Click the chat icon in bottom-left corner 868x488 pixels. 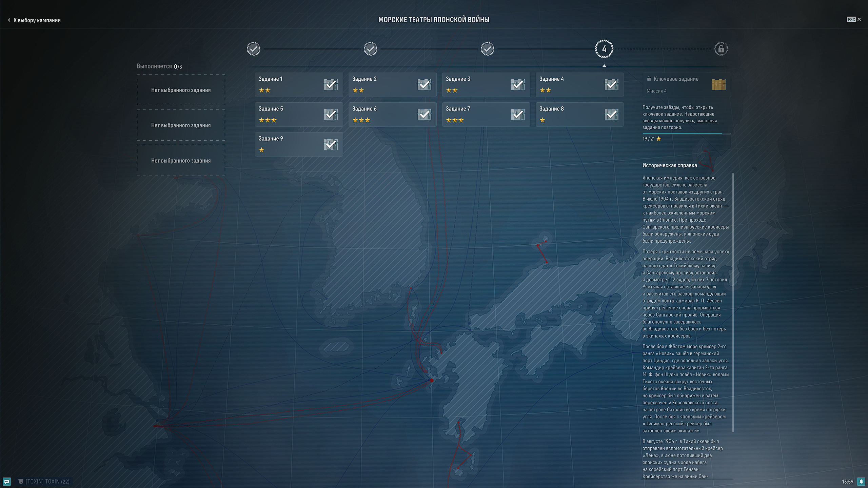7,482
